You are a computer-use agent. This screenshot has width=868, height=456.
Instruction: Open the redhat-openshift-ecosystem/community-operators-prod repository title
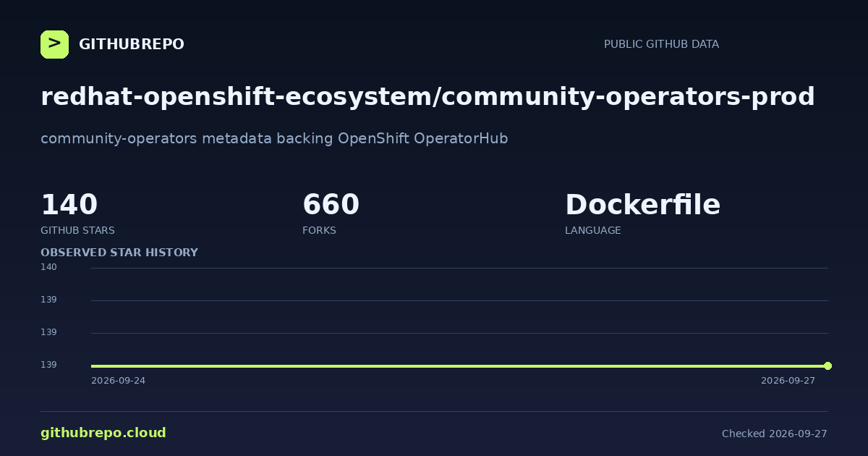[427, 97]
